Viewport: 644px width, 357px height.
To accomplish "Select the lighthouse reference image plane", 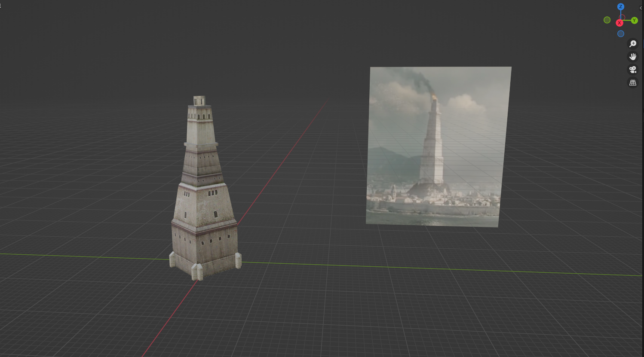I will [439, 146].
